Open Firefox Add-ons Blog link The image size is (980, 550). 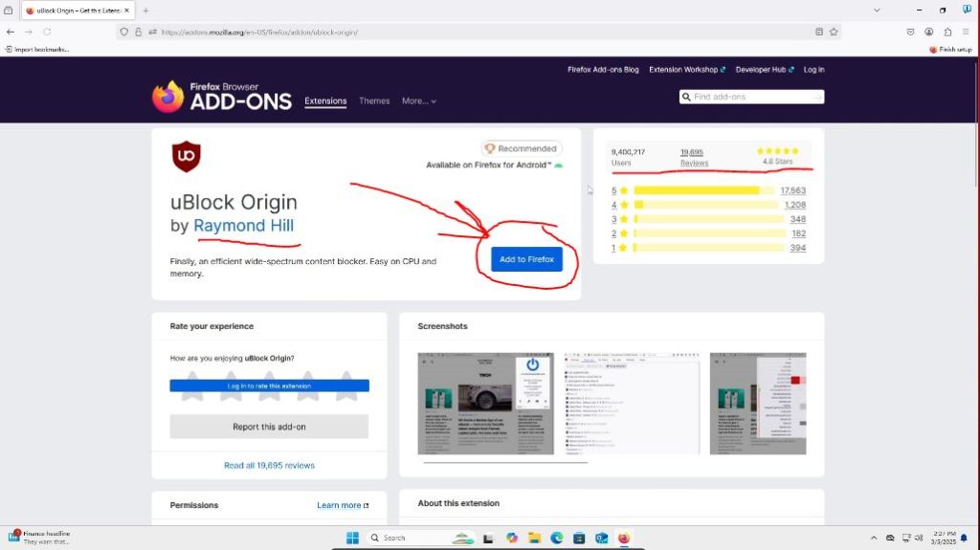(603, 70)
